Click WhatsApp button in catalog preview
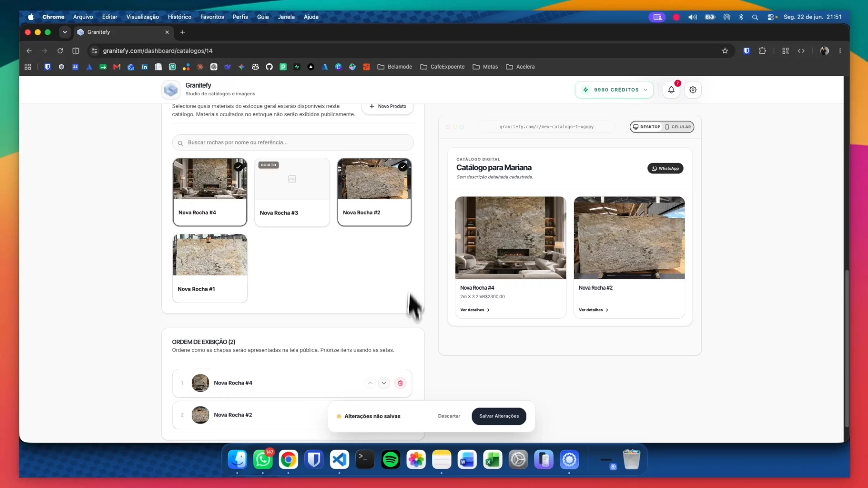868x488 pixels. pos(665,169)
